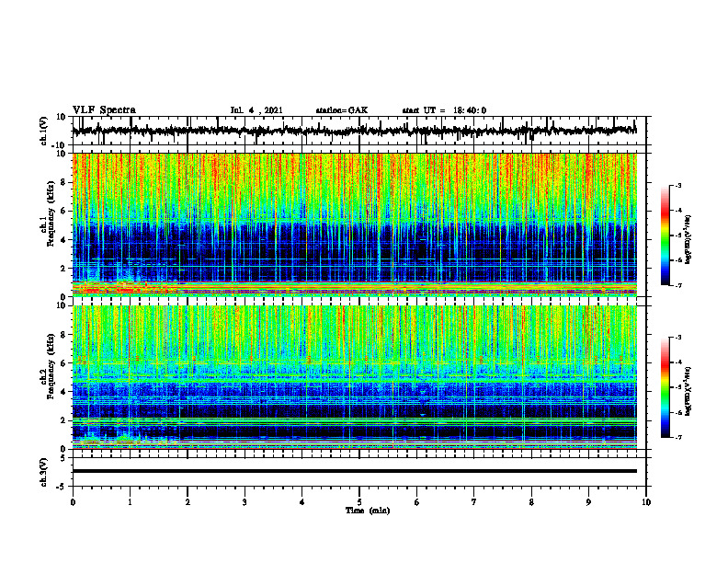728x563 pixels.
Task: Click ch.1 color scale "log(PSD)" unit label
Action: pos(688,240)
